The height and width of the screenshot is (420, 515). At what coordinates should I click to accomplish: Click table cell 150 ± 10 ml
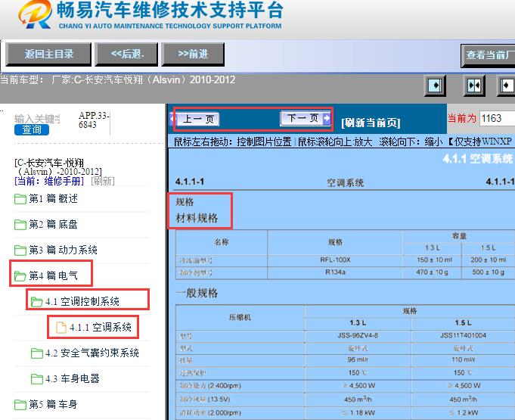434,260
